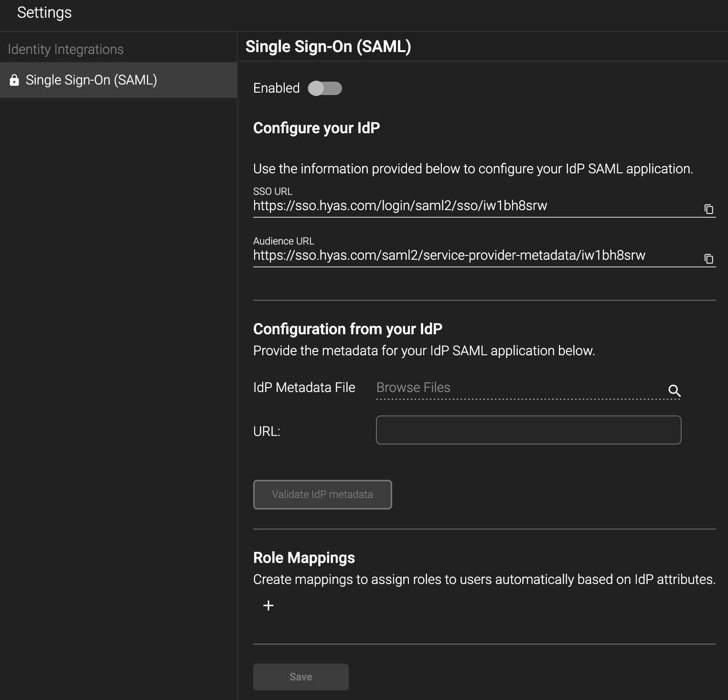Add a new role mapping with plus icon

[x=268, y=605]
